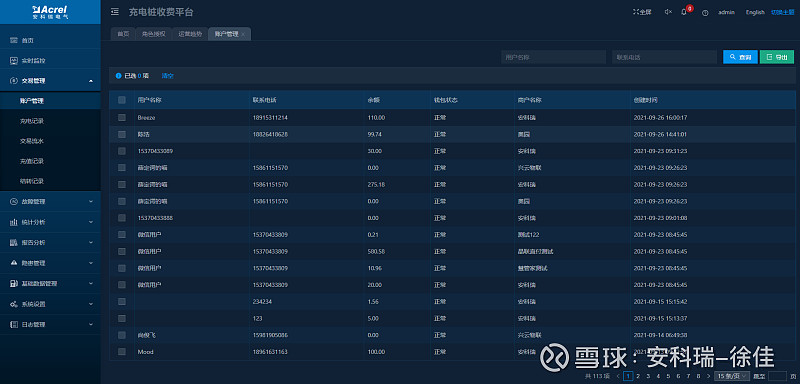Open the 15条/页 page size dropdown
Viewport: 800px width, 384px height.
732,376
